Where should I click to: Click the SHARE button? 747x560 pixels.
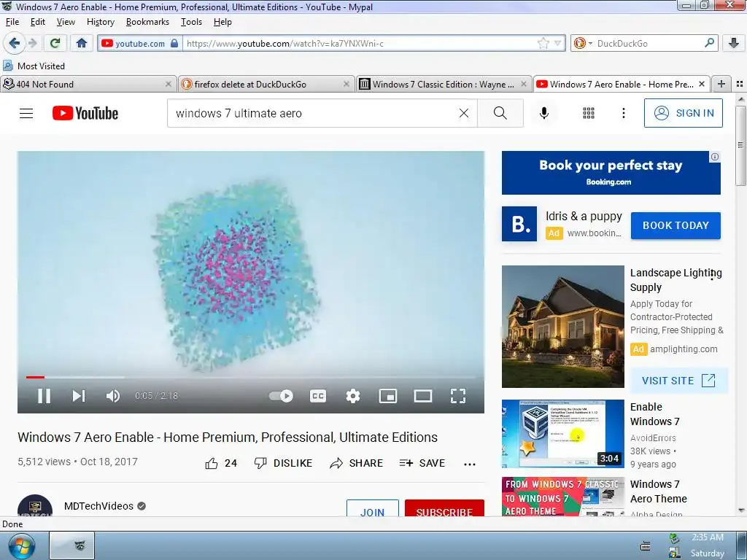click(x=356, y=463)
